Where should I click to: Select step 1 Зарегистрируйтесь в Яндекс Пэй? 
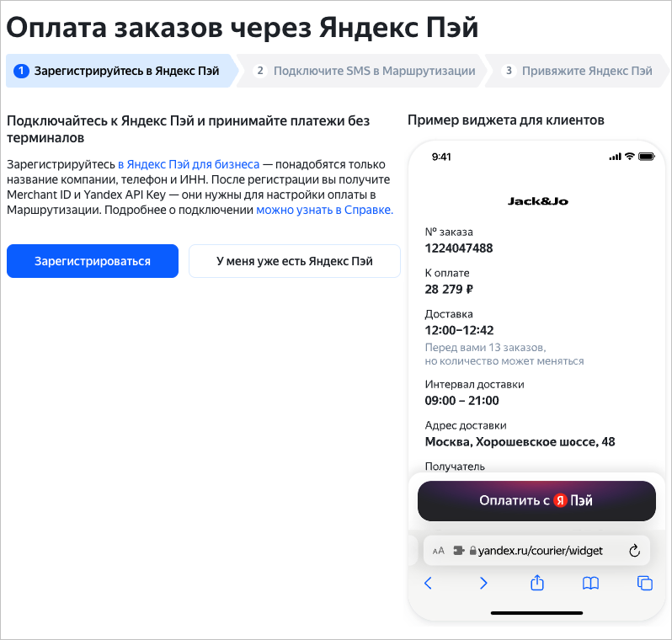pyautogui.click(x=118, y=71)
